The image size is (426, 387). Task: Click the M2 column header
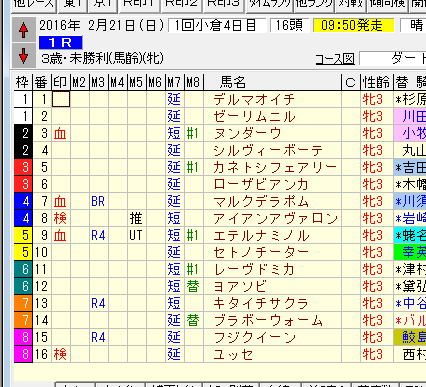pyautogui.click(x=79, y=82)
